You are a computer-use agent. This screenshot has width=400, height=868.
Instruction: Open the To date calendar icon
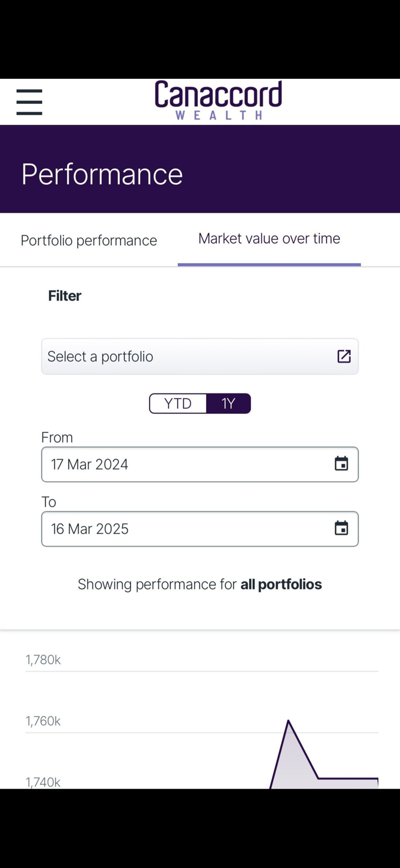341,528
